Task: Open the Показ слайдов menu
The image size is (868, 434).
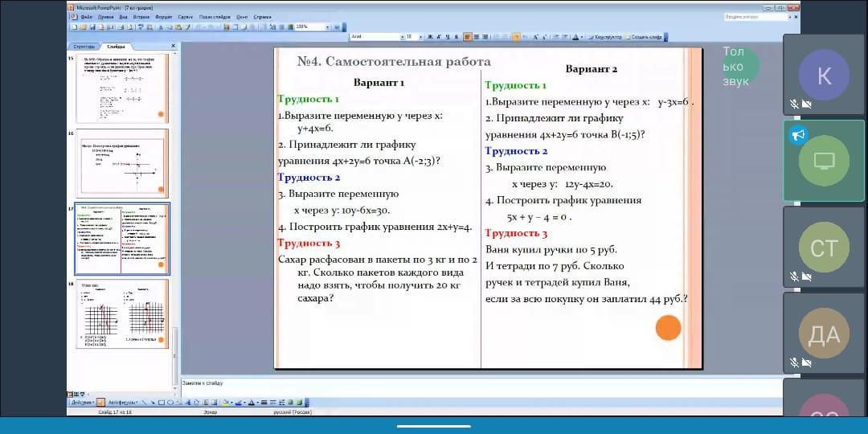Action: tap(215, 17)
